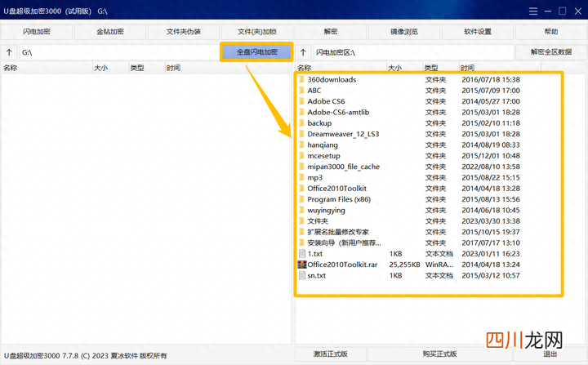The image size is (588, 365).
Task: Open 软件设置 settings
Action: pos(478,32)
